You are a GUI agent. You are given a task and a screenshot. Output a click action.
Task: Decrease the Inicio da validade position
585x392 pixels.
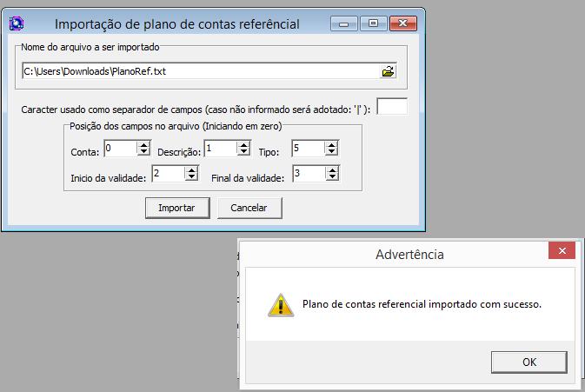(x=191, y=176)
